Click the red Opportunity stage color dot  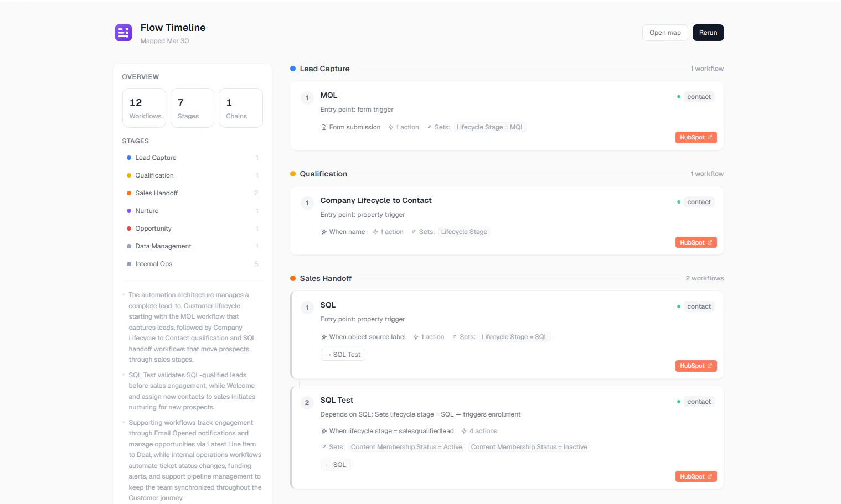pyautogui.click(x=128, y=228)
